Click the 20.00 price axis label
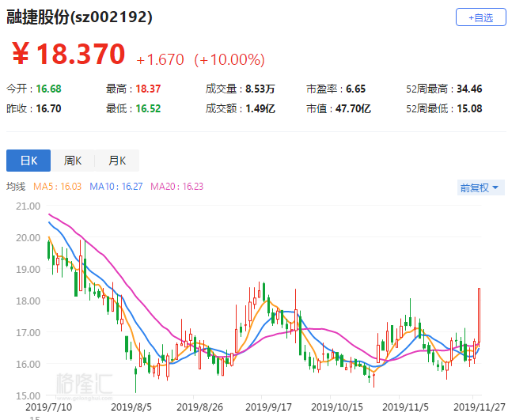Viewport: 527px width, 420px height. point(28,237)
